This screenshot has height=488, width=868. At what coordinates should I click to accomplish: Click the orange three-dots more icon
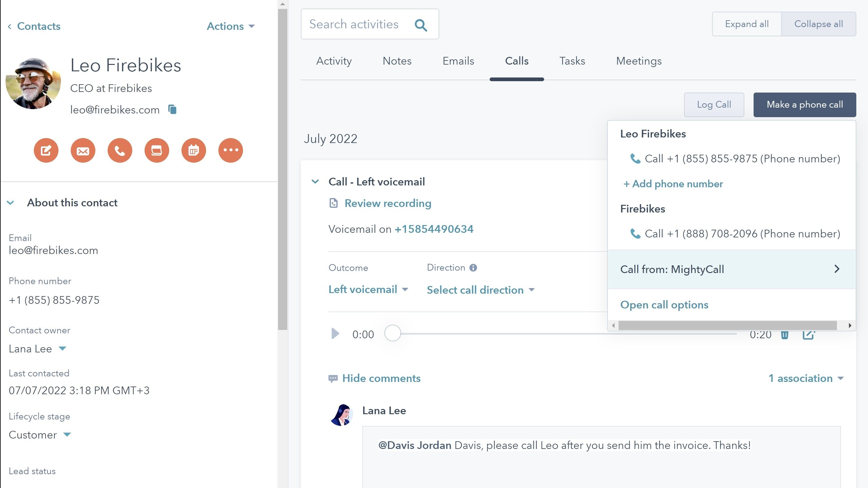[x=230, y=150]
